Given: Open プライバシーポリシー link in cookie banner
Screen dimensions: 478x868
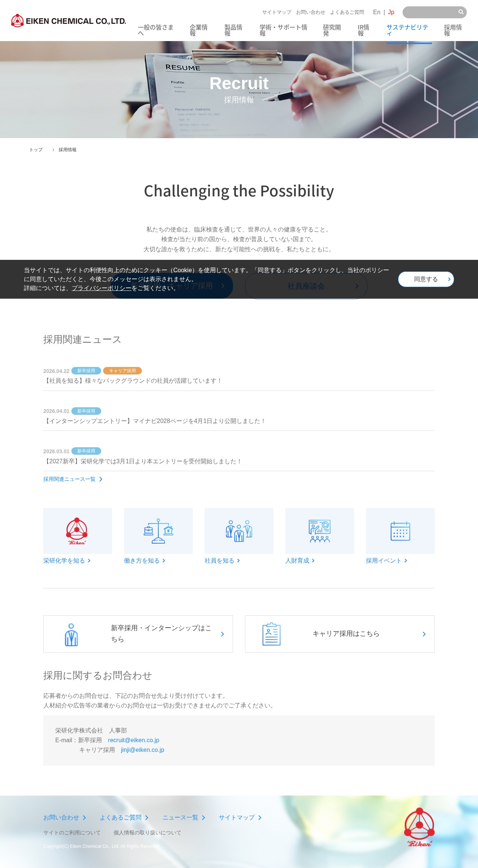Looking at the screenshot, I should (102, 288).
